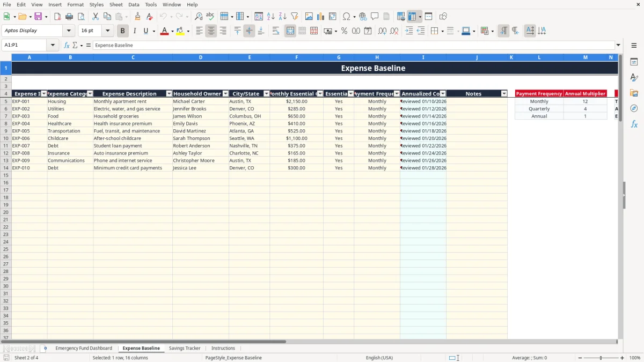Open the font name dropdown
Image resolution: width=644 pixels, height=362 pixels.
click(x=69, y=31)
